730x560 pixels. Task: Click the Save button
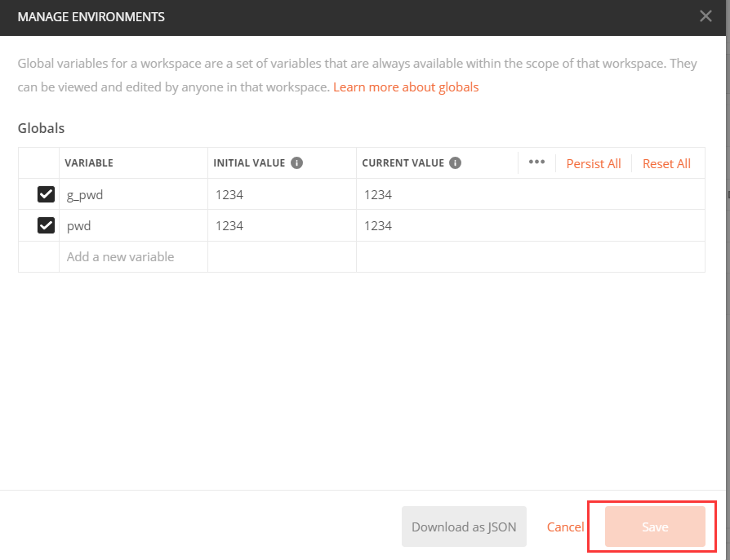(x=655, y=527)
